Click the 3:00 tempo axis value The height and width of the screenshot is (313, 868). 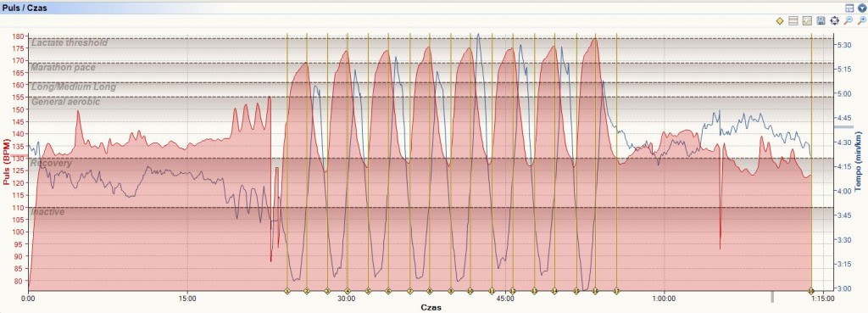pyautogui.click(x=843, y=288)
